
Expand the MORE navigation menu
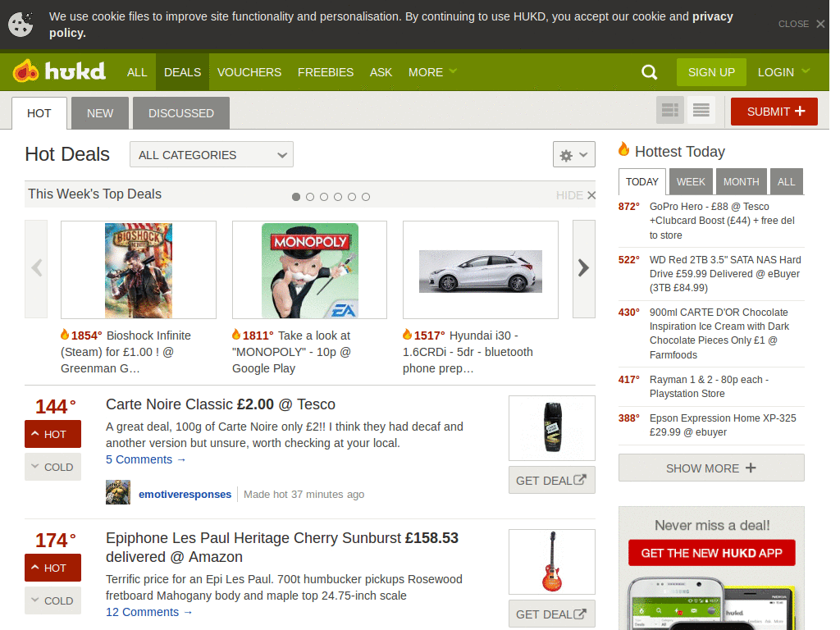(432, 72)
